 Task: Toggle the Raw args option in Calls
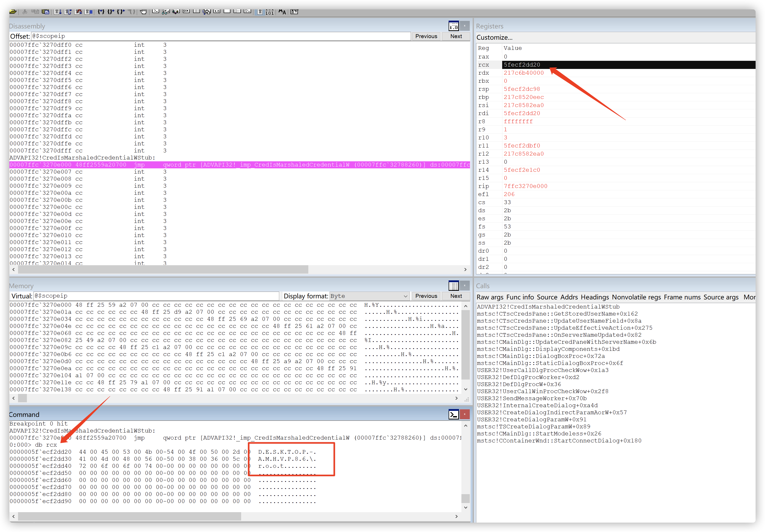[x=490, y=297]
